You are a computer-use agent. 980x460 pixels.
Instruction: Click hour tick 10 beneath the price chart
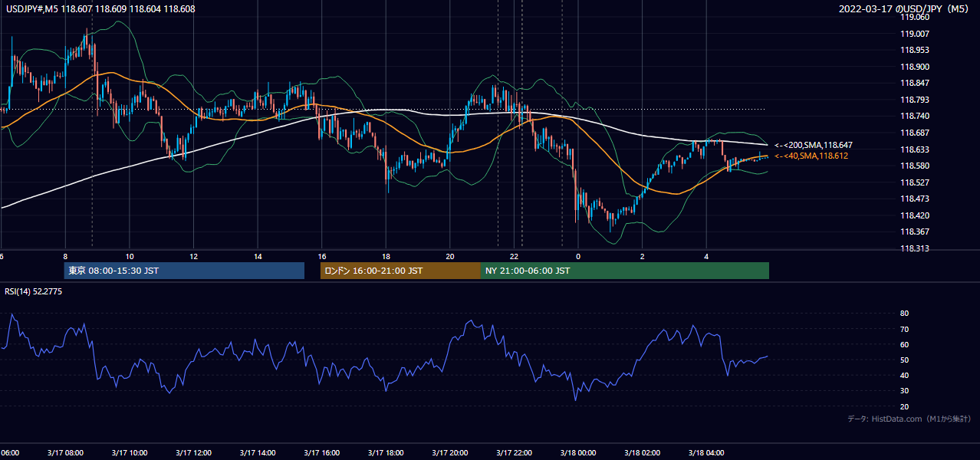click(x=130, y=256)
